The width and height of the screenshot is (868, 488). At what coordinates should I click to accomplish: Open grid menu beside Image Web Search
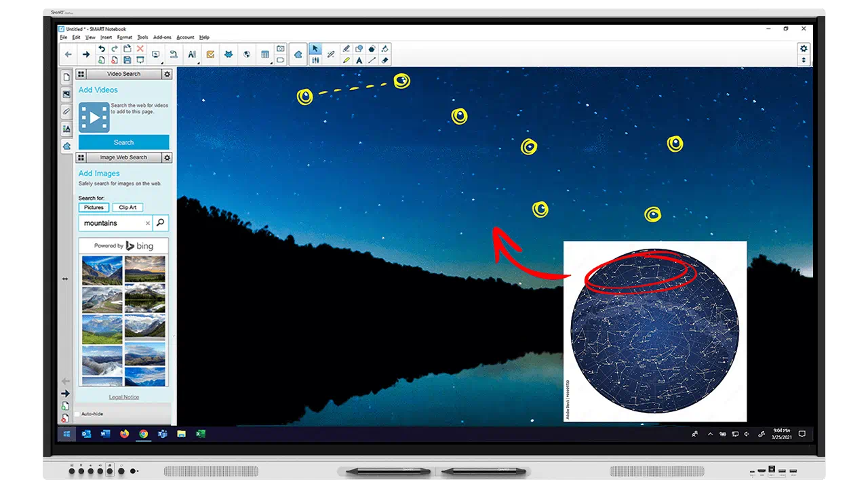point(81,157)
